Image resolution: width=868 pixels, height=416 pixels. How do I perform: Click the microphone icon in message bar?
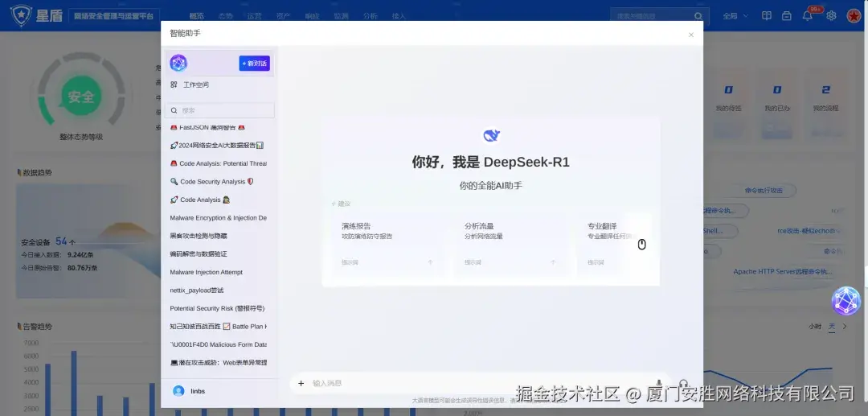[x=659, y=383]
